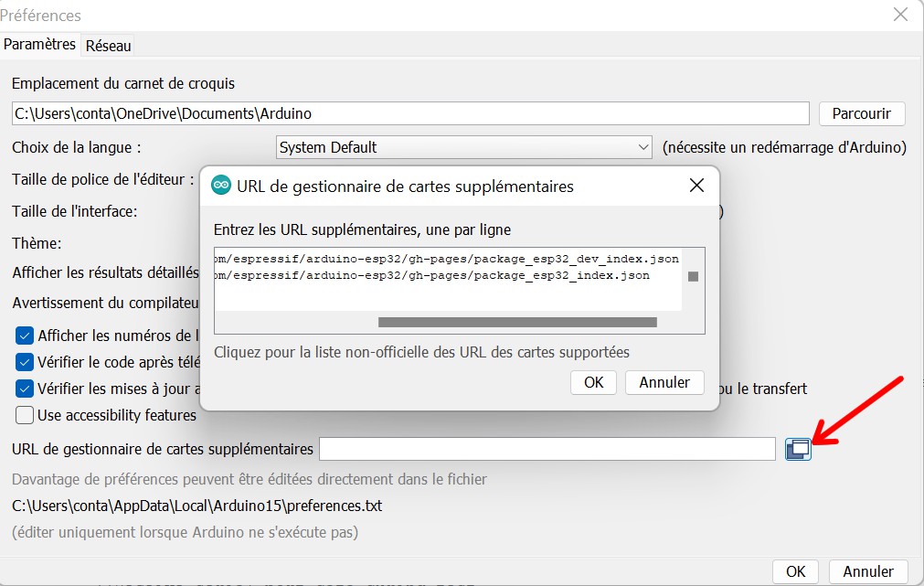Focus the additional boards manager URL field
The image size is (924, 586).
(x=547, y=449)
